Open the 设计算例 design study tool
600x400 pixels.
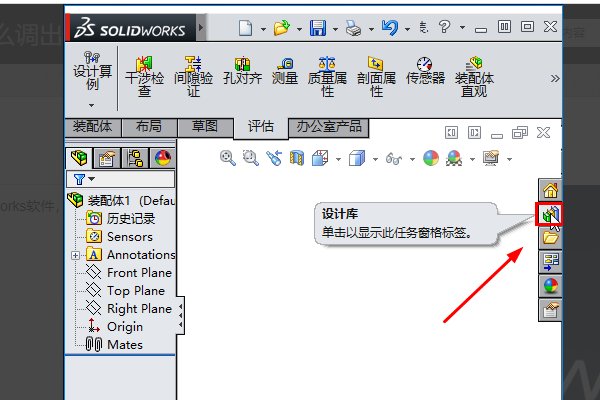click(92, 71)
